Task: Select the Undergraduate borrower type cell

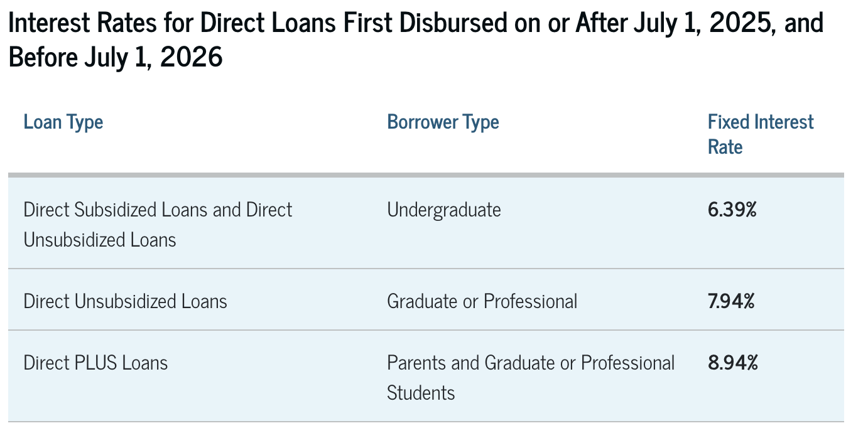Action: tap(444, 210)
